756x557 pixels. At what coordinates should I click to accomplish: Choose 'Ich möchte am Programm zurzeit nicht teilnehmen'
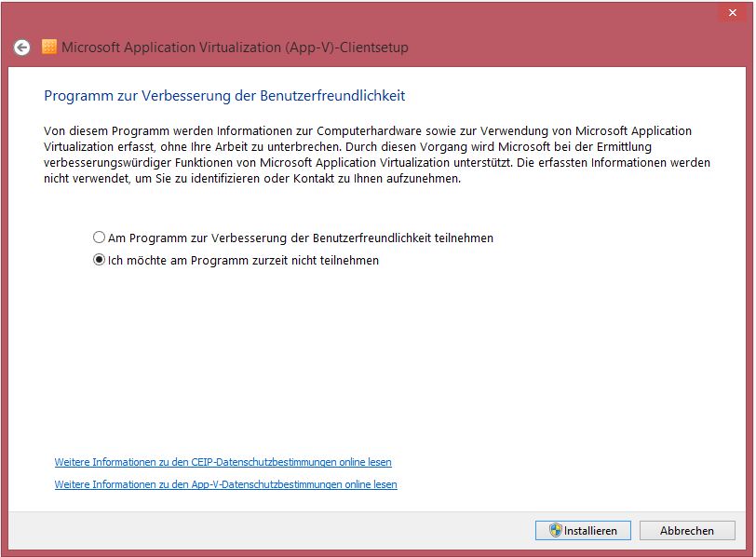pos(98,260)
